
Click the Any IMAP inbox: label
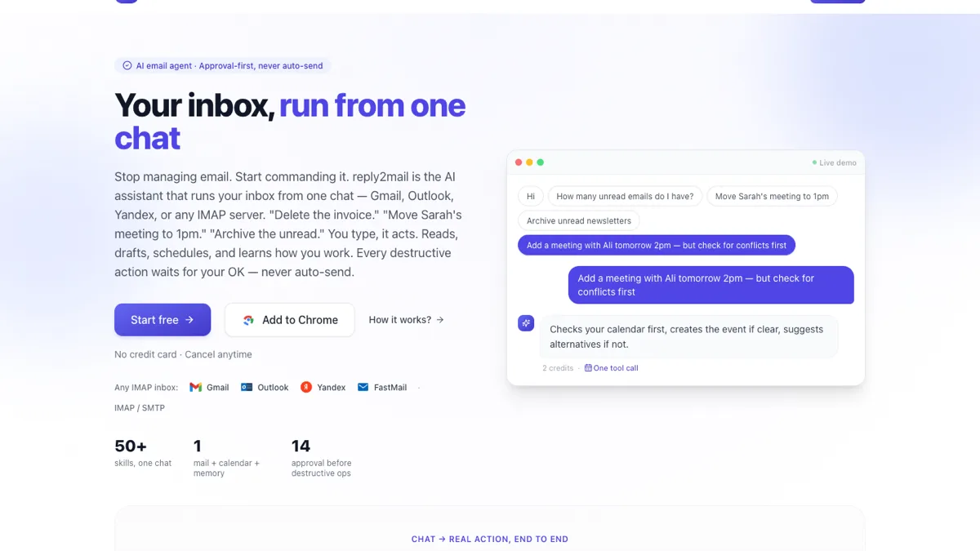coord(146,387)
